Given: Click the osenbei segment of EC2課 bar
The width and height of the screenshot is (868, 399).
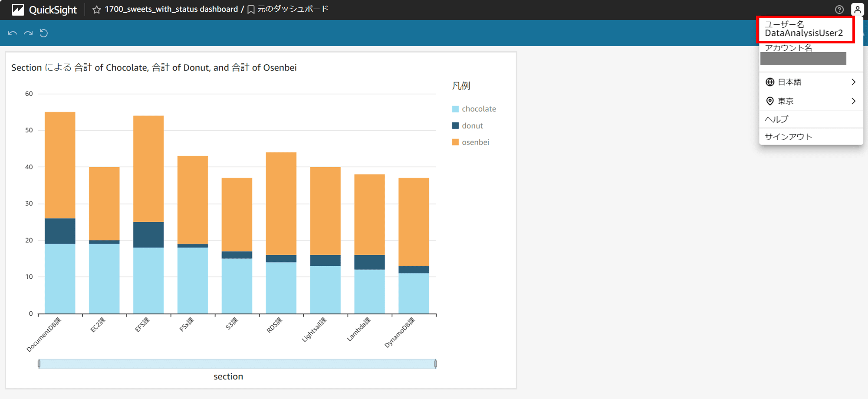Looking at the screenshot, I should click(x=104, y=204).
